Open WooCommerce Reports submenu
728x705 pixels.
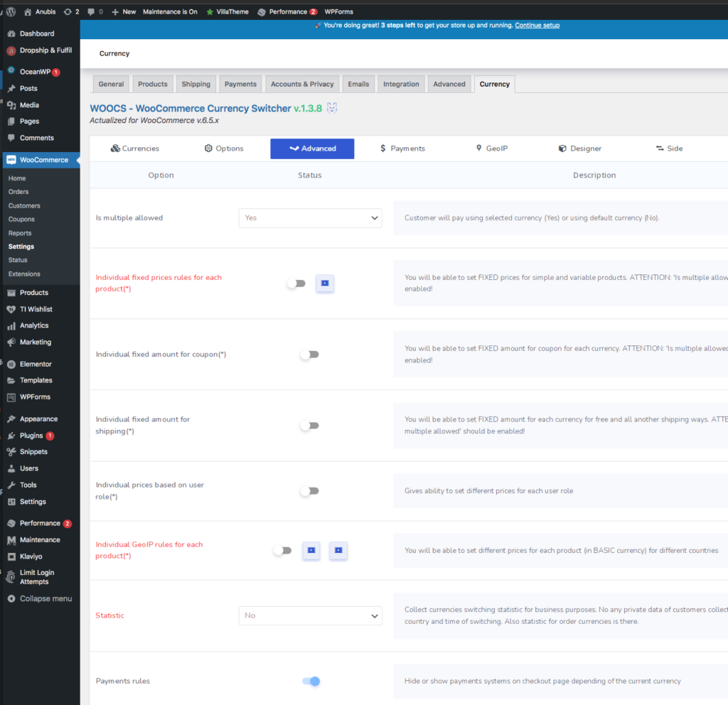(x=20, y=233)
